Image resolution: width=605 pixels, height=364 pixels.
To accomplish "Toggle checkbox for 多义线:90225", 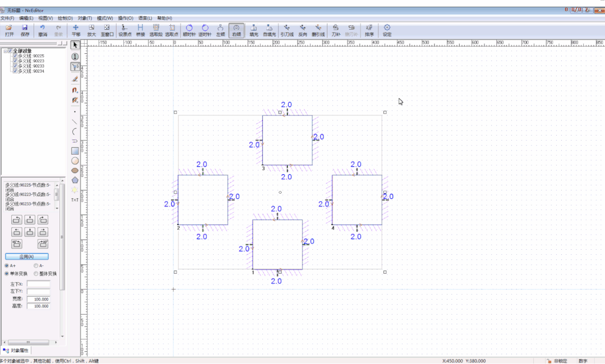I will [x=15, y=56].
